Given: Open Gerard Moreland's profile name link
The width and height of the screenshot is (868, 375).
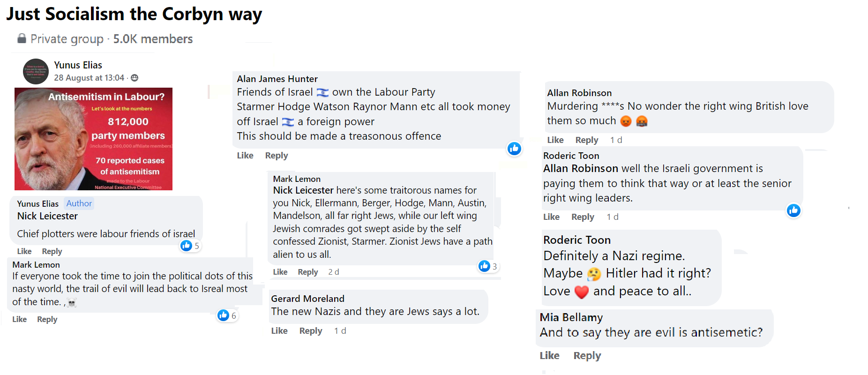Looking at the screenshot, I should click(307, 299).
